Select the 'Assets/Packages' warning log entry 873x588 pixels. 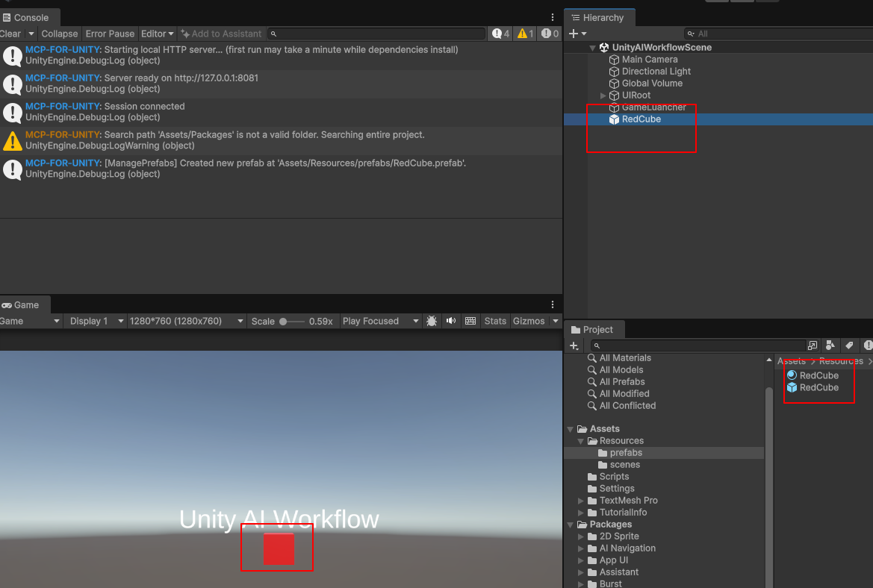coord(281,140)
